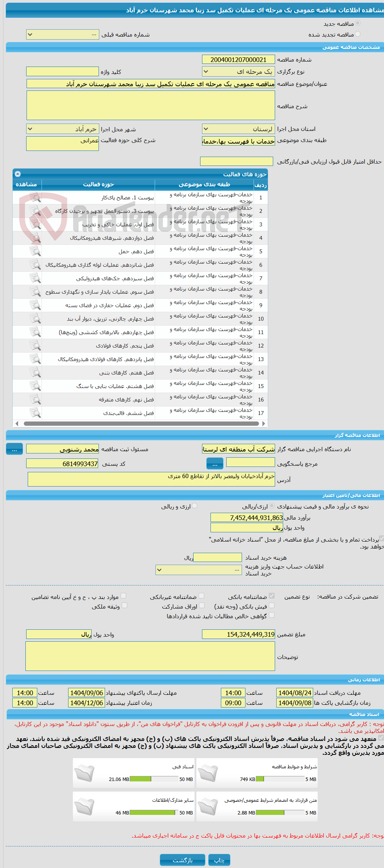Click the شماره مناقصه field

click(239, 60)
